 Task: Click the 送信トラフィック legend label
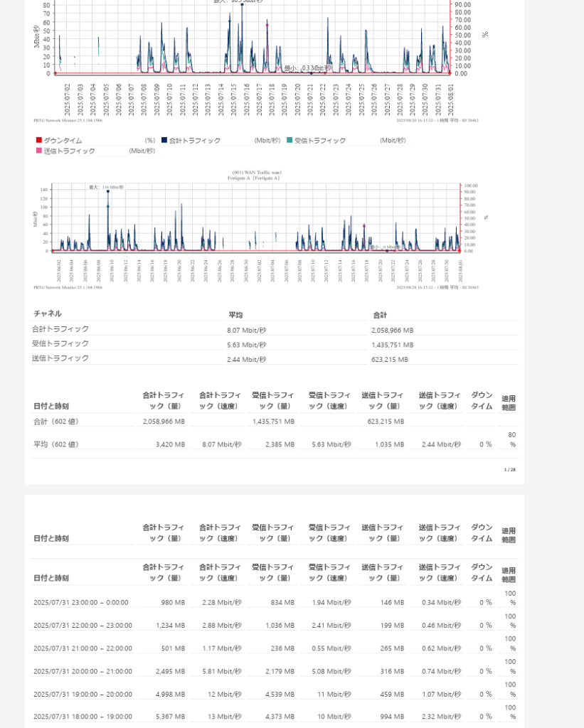click(x=69, y=151)
